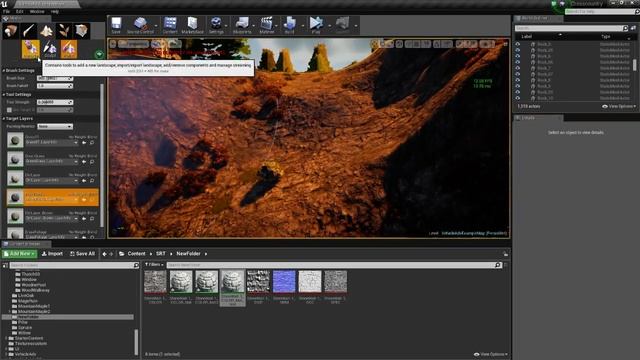The image size is (640, 360).
Task: Open the Edit menu
Action: [x=19, y=11]
